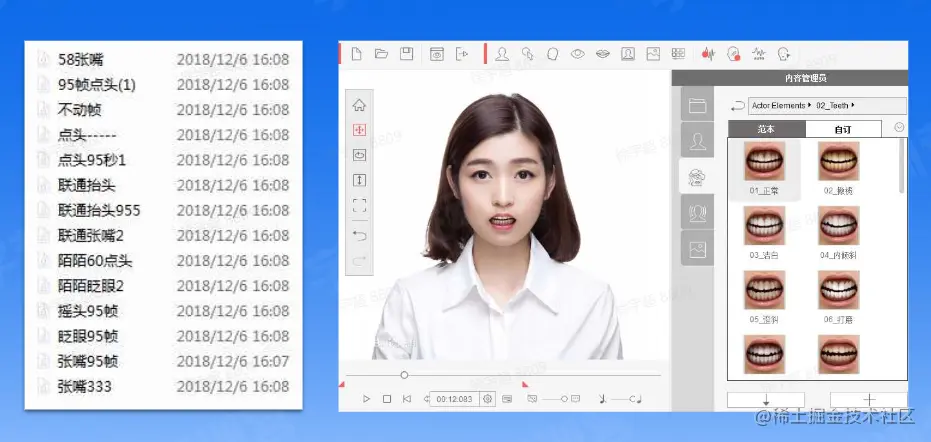Open mouth and teeth settings lips icon

[603, 54]
